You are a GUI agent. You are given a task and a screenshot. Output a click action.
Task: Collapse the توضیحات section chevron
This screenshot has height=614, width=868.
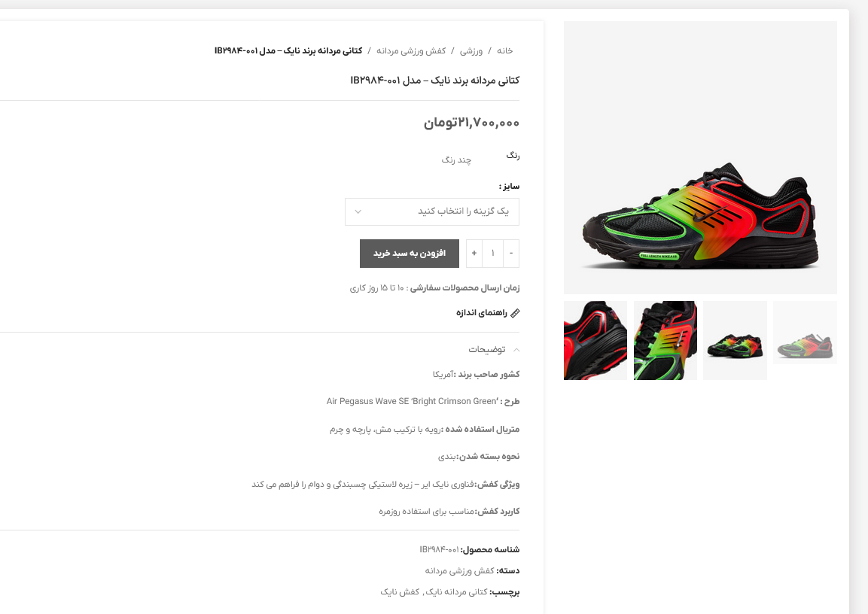coord(516,350)
